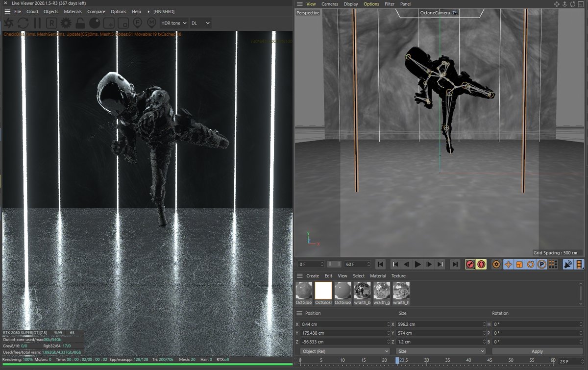Expand the DL kernel dropdown

click(x=200, y=23)
